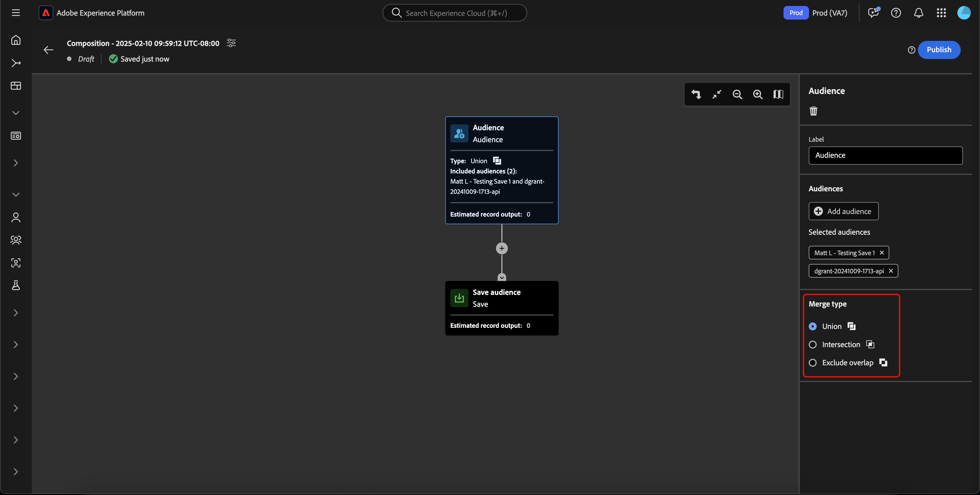Open the notifications bell icon
The height and width of the screenshot is (495, 980).
pyautogui.click(x=918, y=13)
